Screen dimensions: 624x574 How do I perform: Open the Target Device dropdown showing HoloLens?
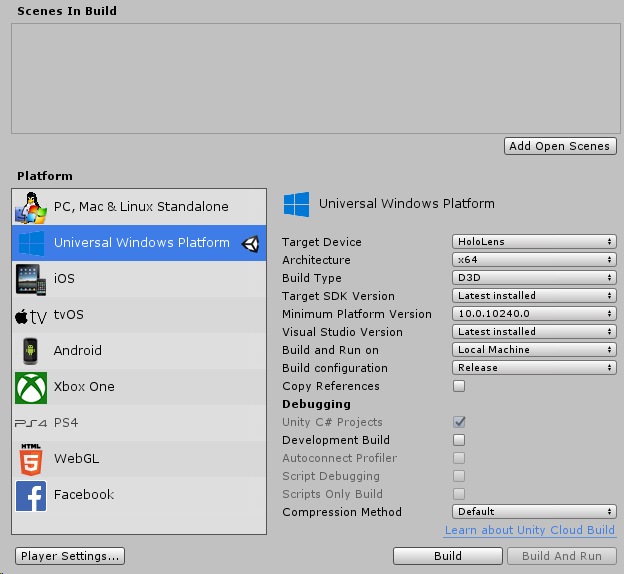534,242
